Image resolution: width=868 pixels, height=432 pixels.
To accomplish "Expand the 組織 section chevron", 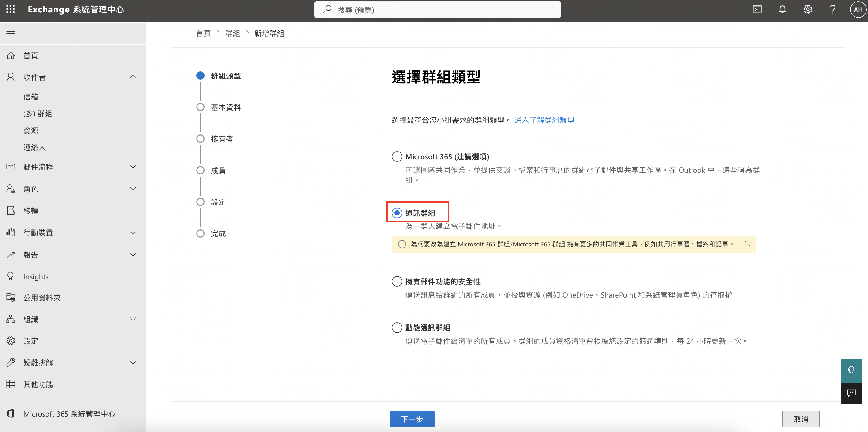I will (133, 319).
